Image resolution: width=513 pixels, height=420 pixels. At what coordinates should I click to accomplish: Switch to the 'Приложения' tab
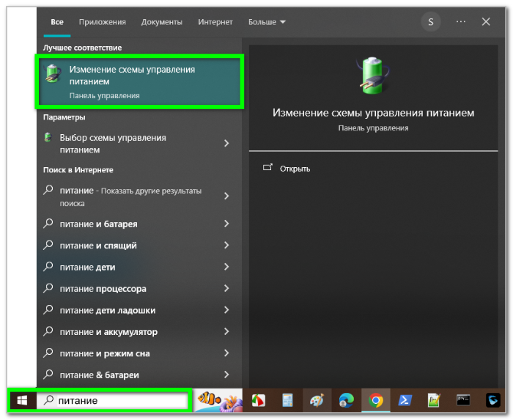pyautogui.click(x=102, y=22)
